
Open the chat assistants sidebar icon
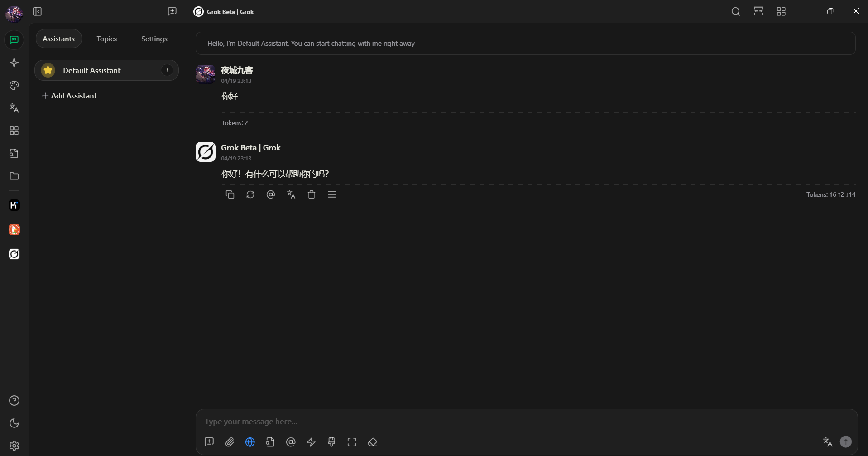coord(14,40)
